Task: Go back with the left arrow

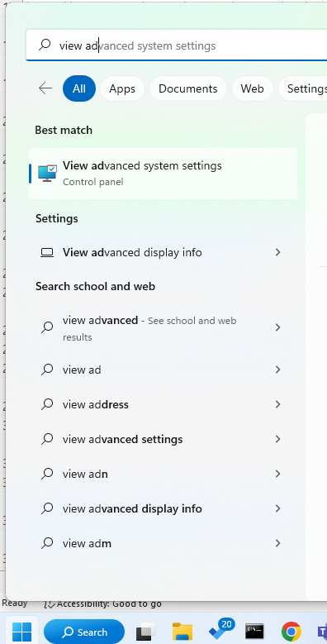Action: (x=45, y=88)
